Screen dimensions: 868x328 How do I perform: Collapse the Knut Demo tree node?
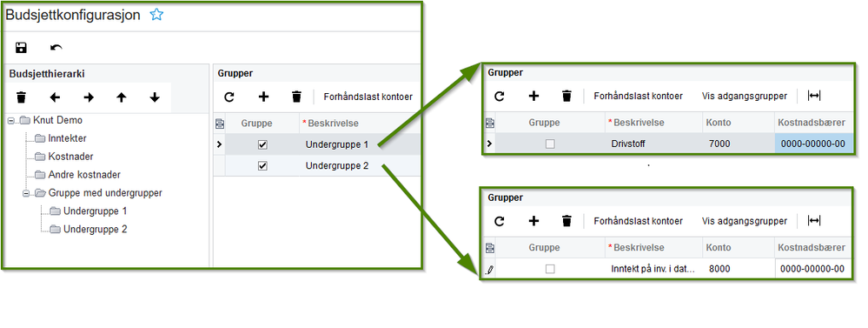click(x=11, y=121)
